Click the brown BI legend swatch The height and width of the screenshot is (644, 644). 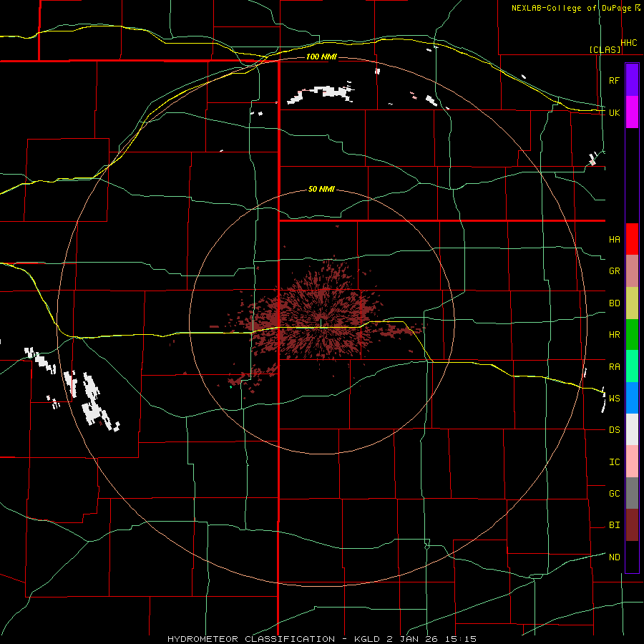coord(632,525)
